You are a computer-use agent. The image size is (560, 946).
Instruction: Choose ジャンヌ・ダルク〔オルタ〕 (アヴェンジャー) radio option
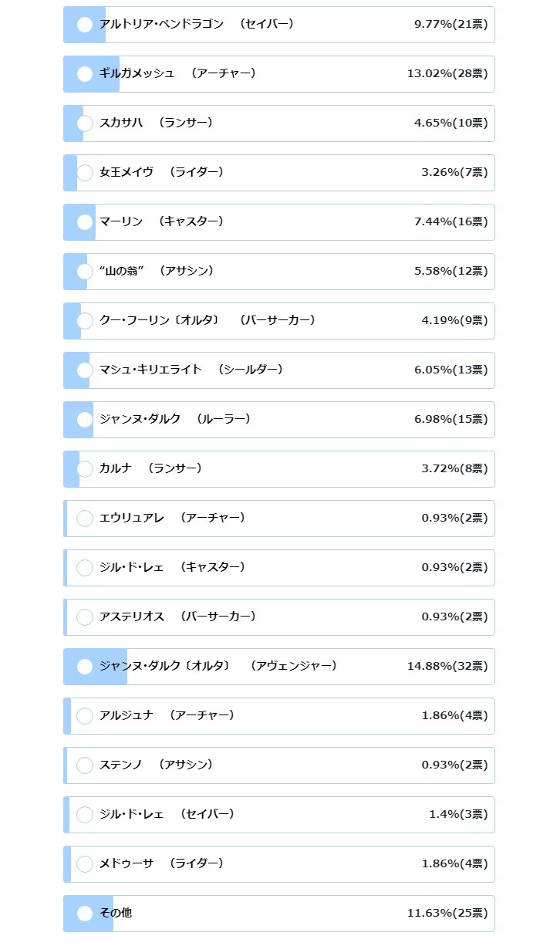point(85,667)
